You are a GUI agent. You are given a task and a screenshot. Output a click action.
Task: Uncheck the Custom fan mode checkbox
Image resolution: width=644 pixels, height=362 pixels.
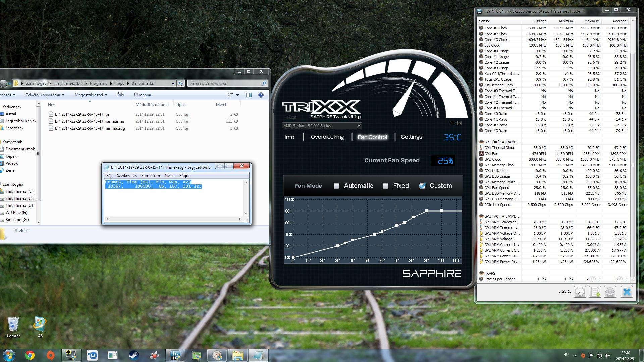[x=422, y=186]
